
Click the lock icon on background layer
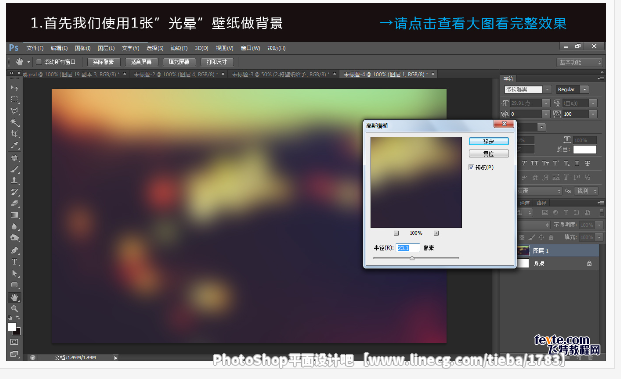click(589, 263)
